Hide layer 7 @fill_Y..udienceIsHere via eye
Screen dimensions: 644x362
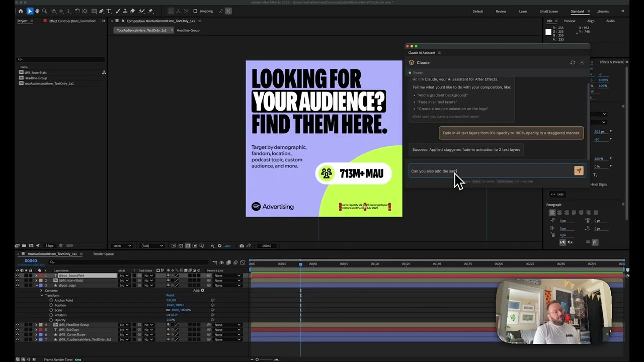coord(17,339)
